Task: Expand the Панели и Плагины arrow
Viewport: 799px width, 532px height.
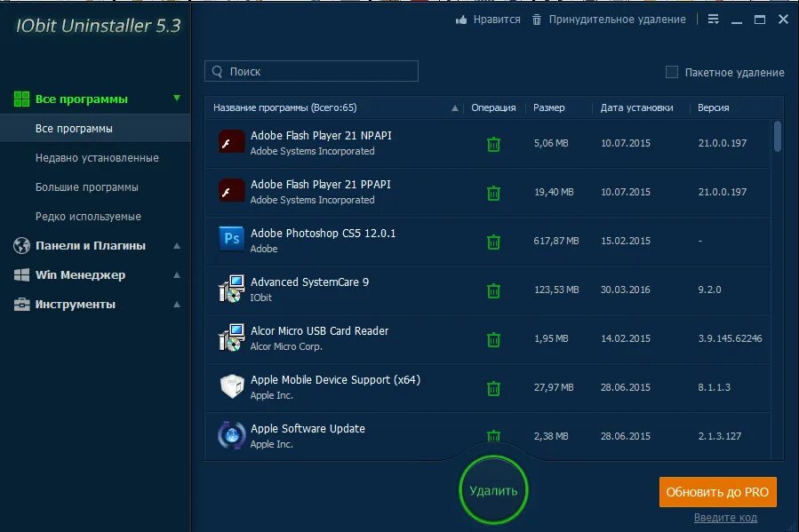Action: (177, 246)
